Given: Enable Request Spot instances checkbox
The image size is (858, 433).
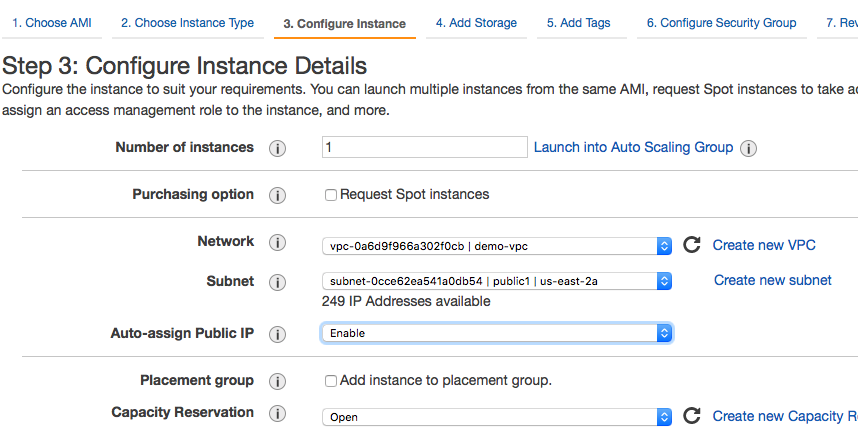Looking at the screenshot, I should coord(331,195).
